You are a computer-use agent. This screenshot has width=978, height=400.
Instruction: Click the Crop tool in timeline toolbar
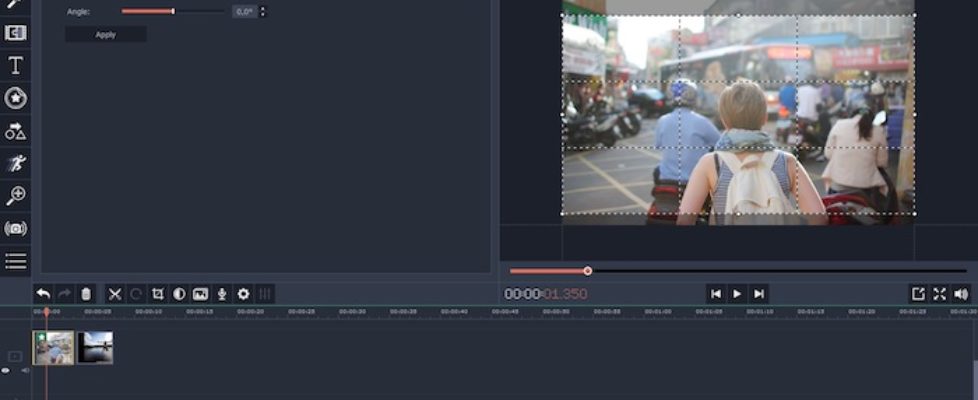tap(157, 294)
